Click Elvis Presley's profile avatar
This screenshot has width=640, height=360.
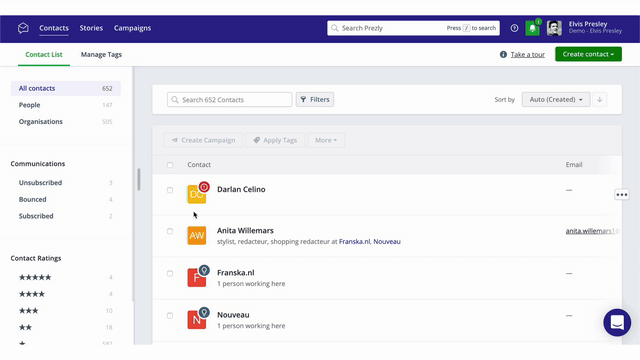click(554, 28)
